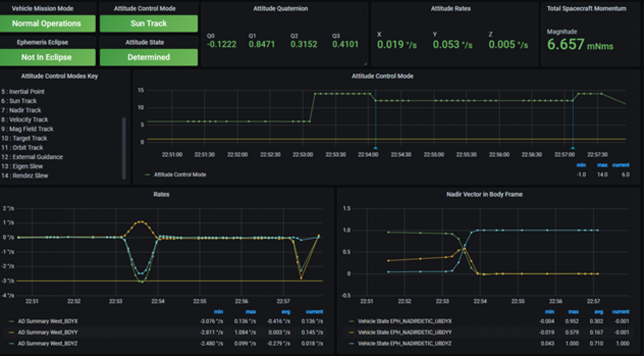Click the annotation marker near 22:54:00
This screenshot has width=644, height=356.
coord(375,148)
